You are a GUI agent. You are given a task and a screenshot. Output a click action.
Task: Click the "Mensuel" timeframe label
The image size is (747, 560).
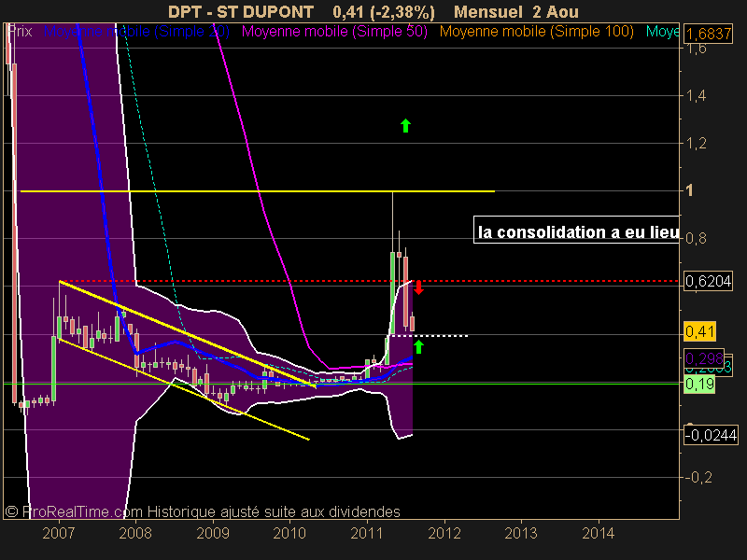(488, 11)
